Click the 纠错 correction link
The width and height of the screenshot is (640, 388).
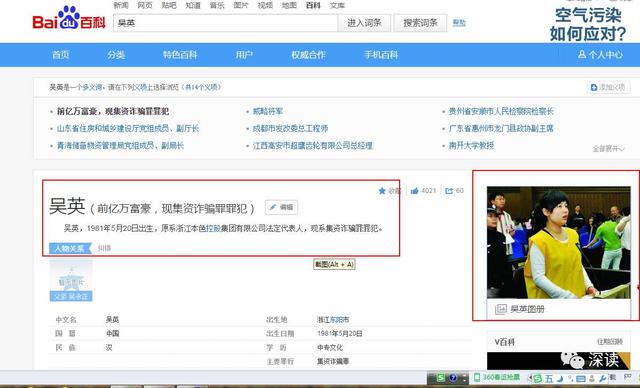pos(104,248)
